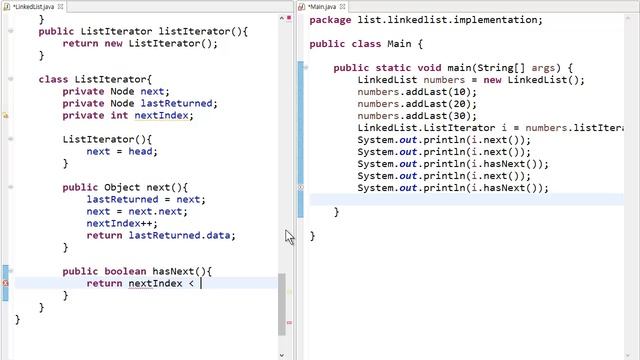The image size is (640, 360).
Task: Click the red error mark in overview ruler
Action: point(289,322)
